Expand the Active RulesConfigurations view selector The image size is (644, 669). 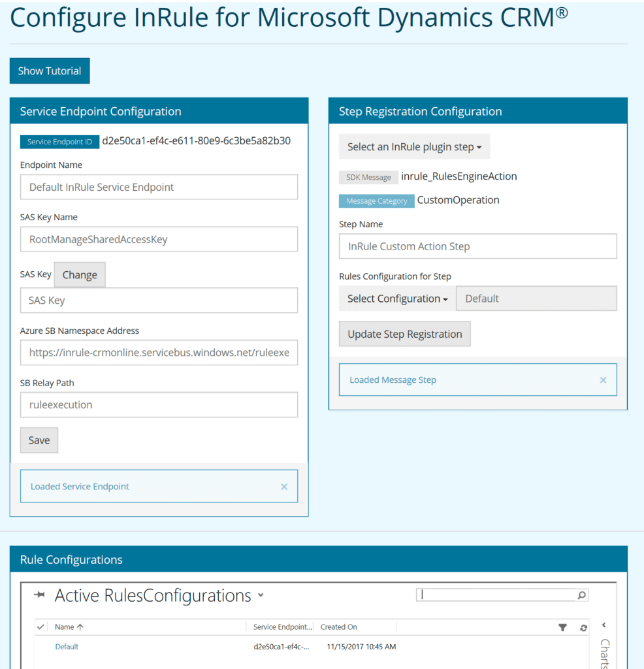tap(261, 595)
